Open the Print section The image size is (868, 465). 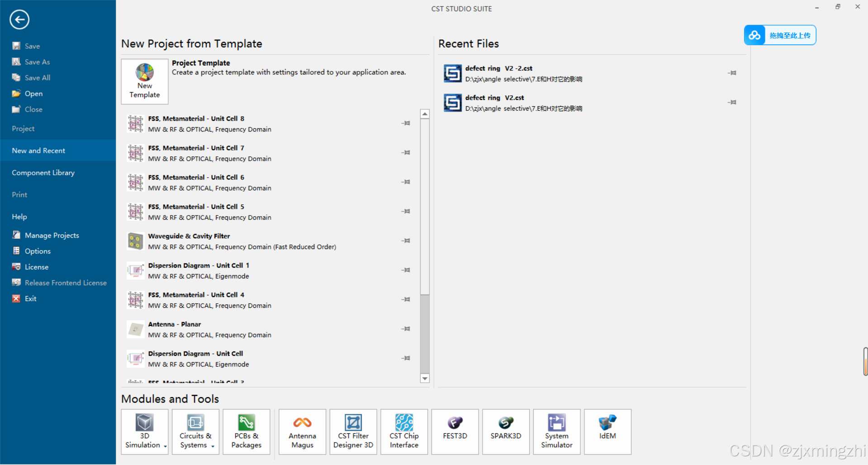[x=19, y=194]
